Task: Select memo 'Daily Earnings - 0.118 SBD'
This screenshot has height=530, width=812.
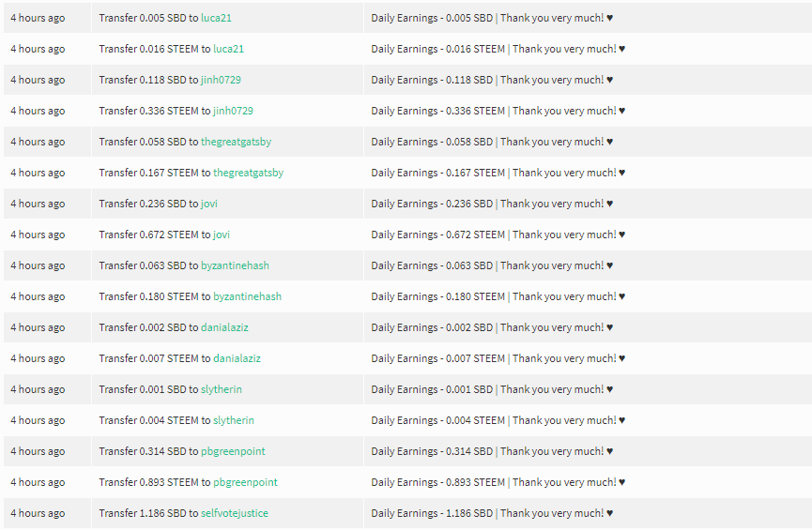Action: pyautogui.click(x=432, y=81)
